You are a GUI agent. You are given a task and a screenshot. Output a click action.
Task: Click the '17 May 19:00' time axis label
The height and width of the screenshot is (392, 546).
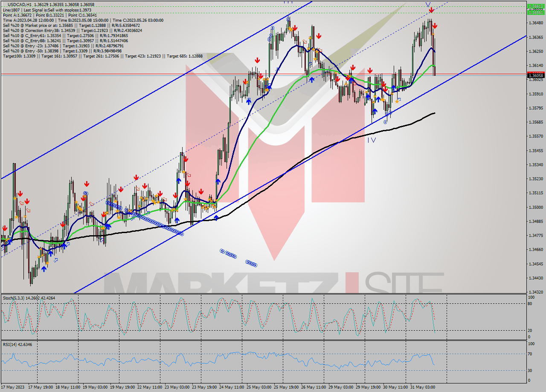click(41, 387)
